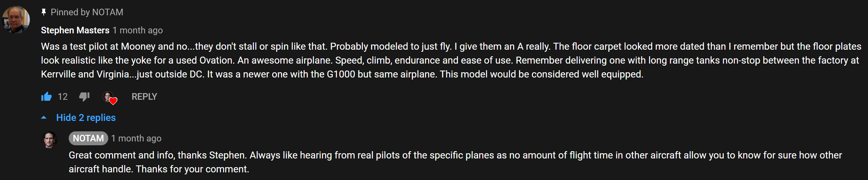Viewport: 868px width, 180px height.
Task: Click comment line starting "Kerrville and Virginia"
Action: [x=342, y=74]
